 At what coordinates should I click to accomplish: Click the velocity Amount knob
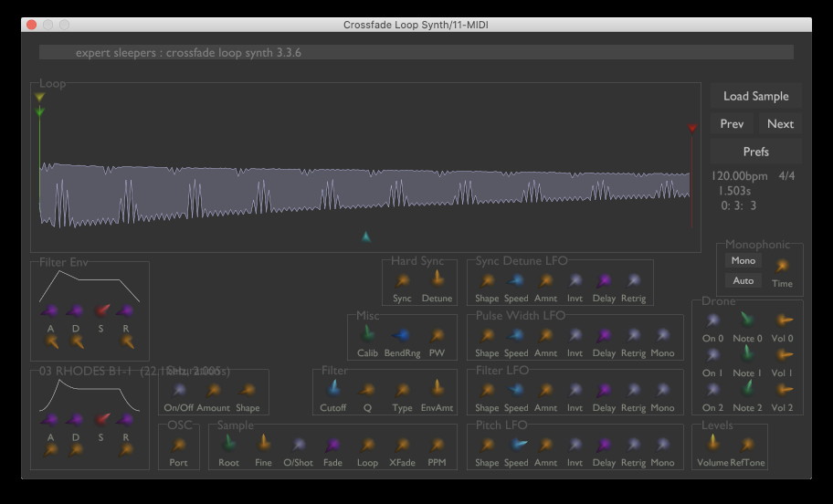click(x=213, y=391)
